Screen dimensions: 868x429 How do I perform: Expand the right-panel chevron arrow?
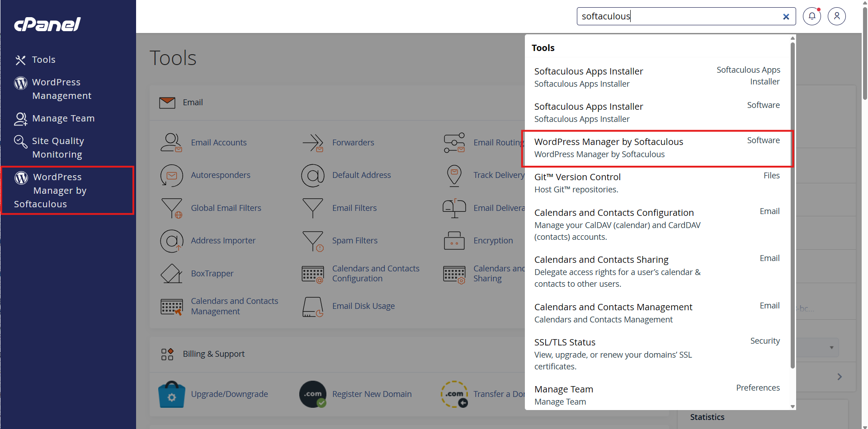[x=840, y=377]
